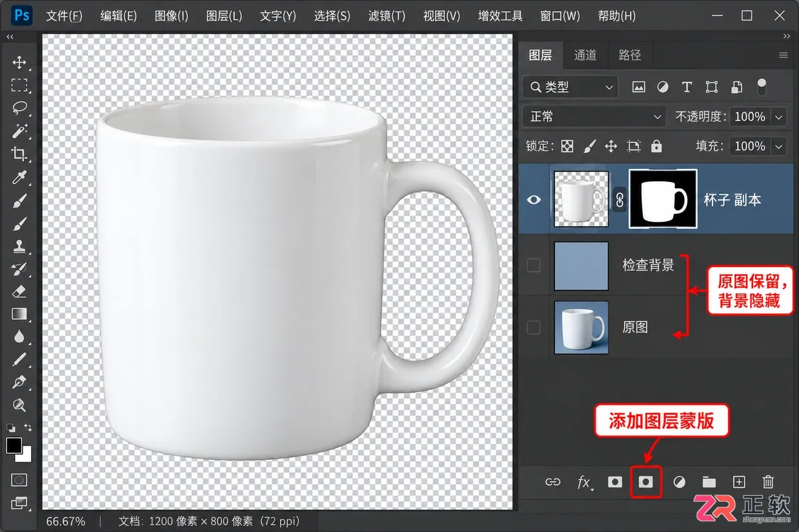799x532 pixels.
Task: Click the 66.67% zoom level field
Action: point(66,521)
